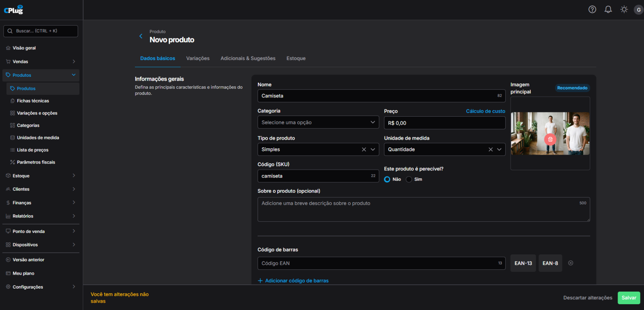Expand the Finanças sidebar chevron

click(74, 203)
